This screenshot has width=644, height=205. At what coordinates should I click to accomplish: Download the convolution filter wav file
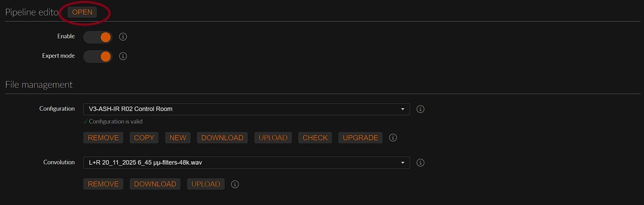(155, 184)
